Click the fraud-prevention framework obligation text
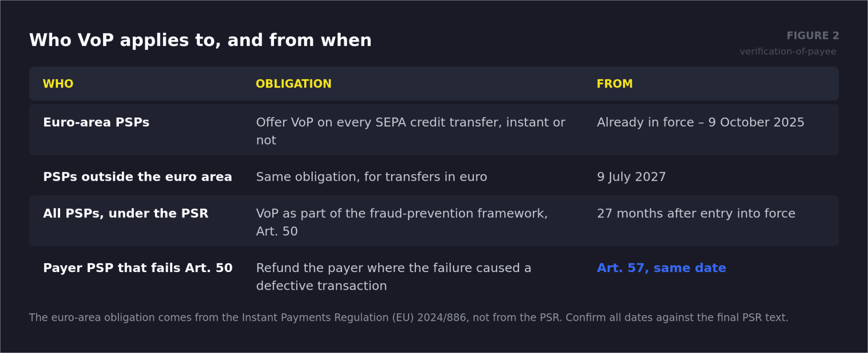The height and width of the screenshot is (353, 868). (402, 222)
